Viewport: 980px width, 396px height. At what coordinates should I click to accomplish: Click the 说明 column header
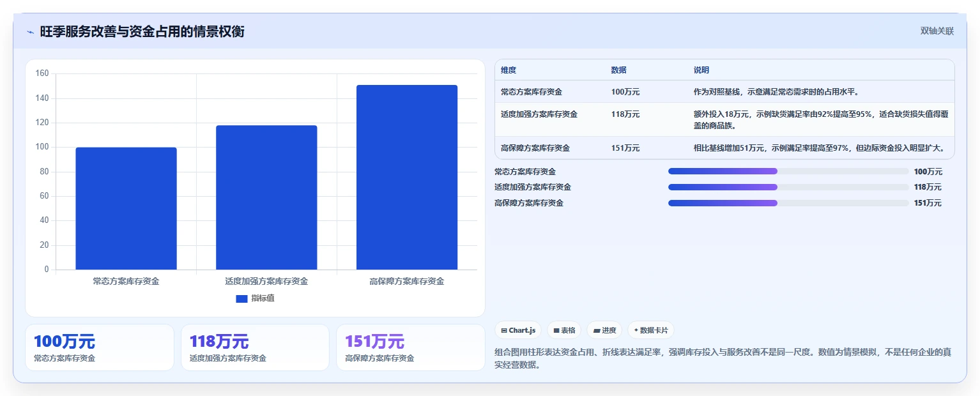pyautogui.click(x=701, y=70)
